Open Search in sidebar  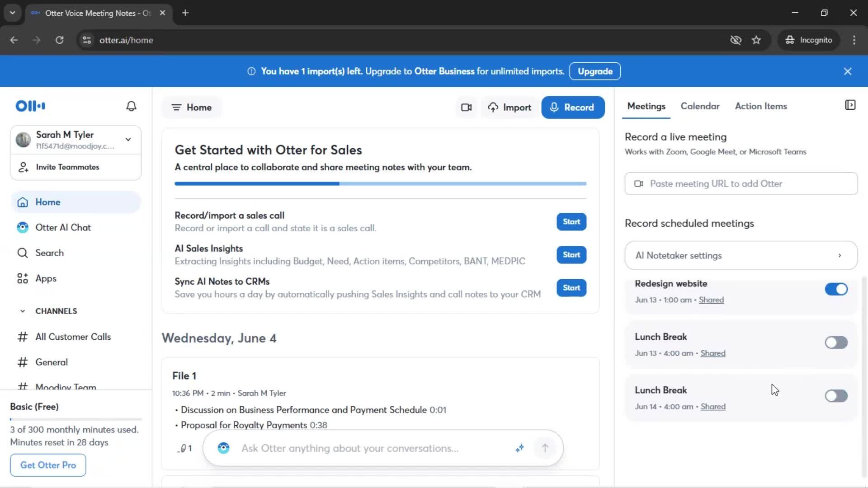(x=76, y=253)
